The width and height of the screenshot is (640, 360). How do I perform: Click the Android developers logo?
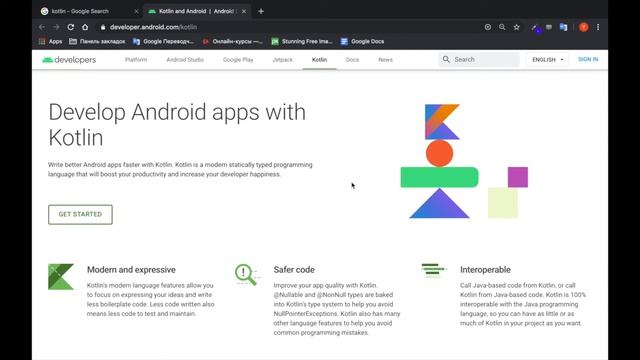click(69, 60)
